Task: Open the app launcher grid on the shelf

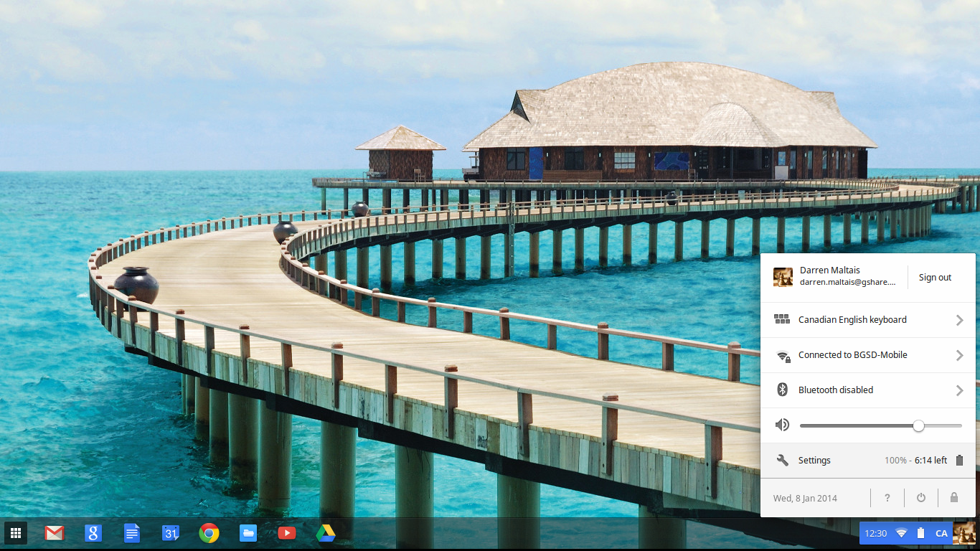Action: coord(16,533)
